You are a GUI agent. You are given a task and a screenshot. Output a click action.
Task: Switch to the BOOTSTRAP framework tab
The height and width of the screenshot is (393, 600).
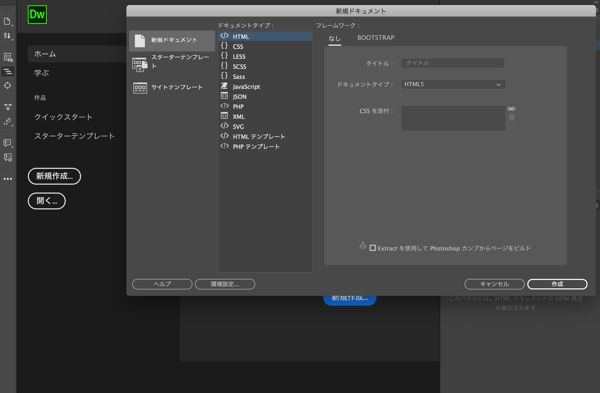point(376,38)
